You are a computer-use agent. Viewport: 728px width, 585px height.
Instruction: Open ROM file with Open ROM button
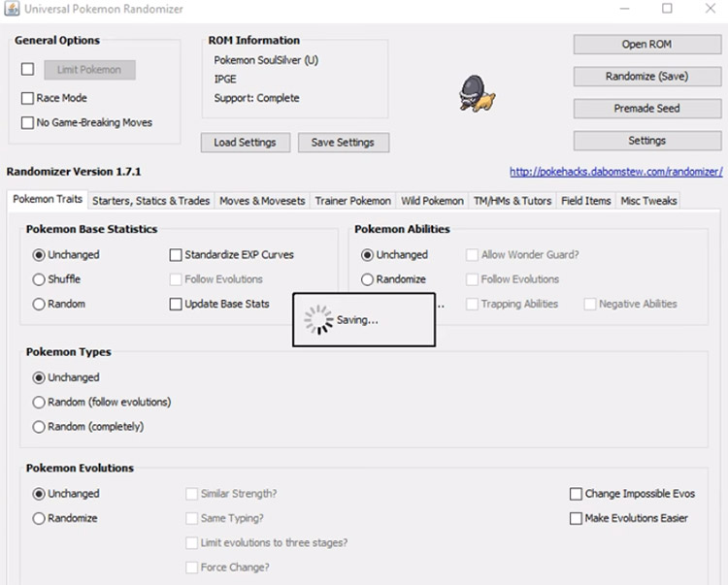point(646,44)
